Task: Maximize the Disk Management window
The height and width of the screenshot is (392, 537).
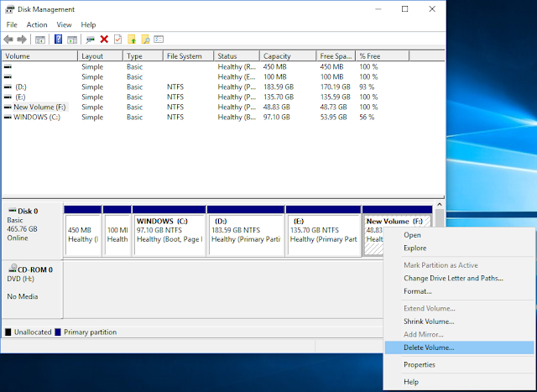Action: coord(404,9)
